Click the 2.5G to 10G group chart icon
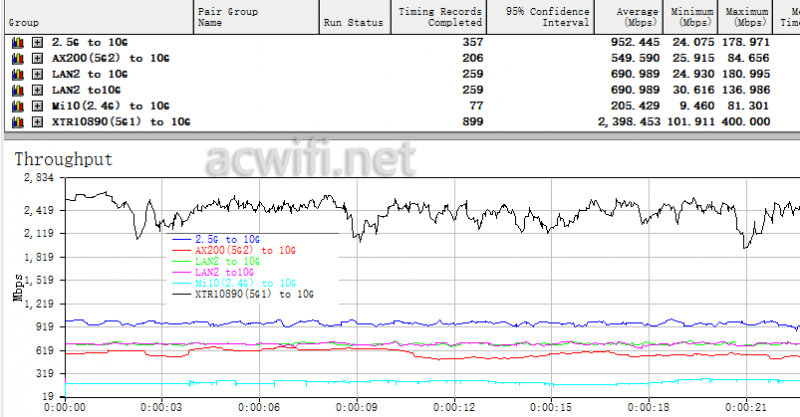Viewport: 800px width, 417px height. click(18, 42)
